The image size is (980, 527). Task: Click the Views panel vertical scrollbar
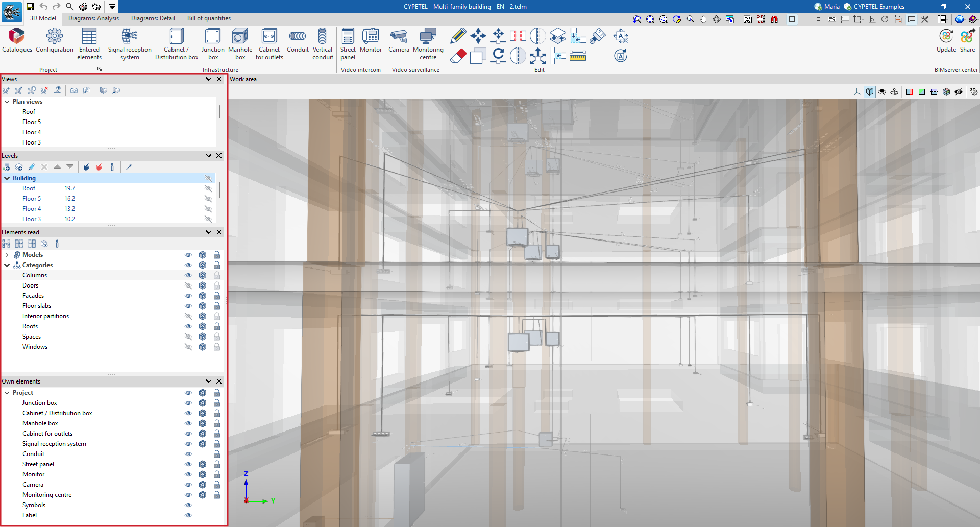(220, 112)
